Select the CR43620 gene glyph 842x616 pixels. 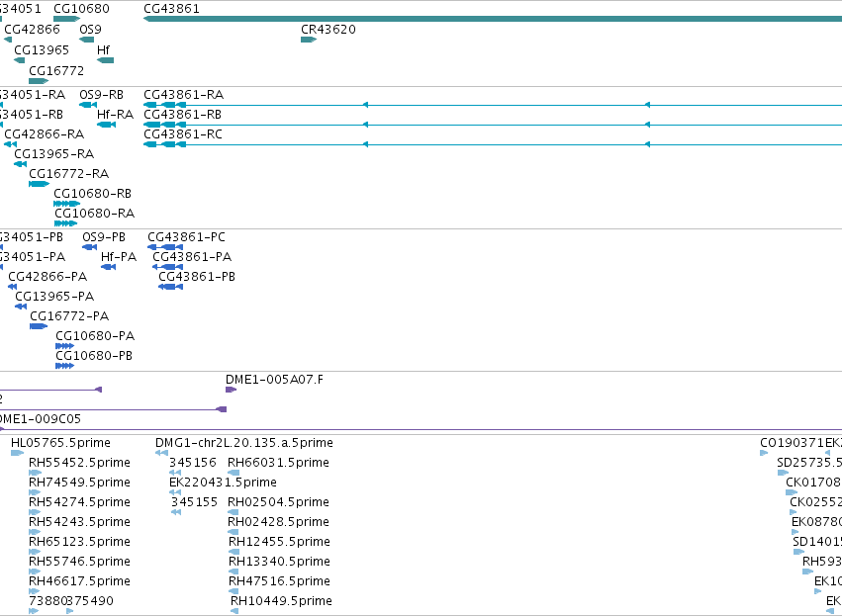pos(309,40)
